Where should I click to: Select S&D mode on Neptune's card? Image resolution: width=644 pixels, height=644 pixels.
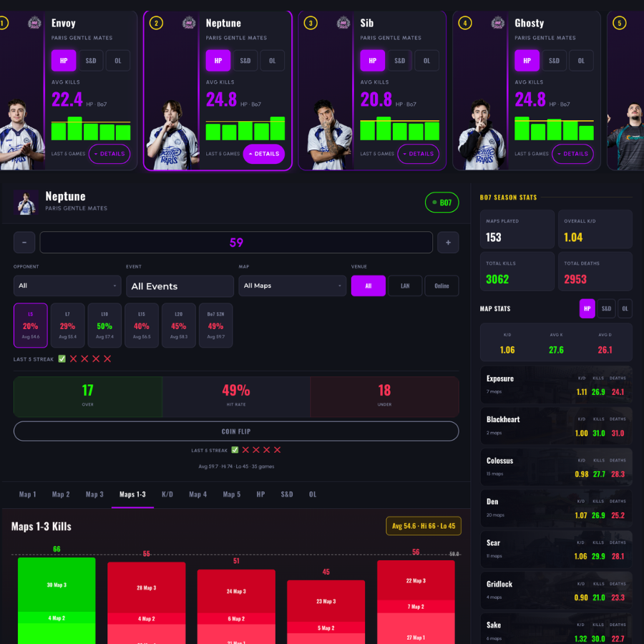click(x=245, y=60)
